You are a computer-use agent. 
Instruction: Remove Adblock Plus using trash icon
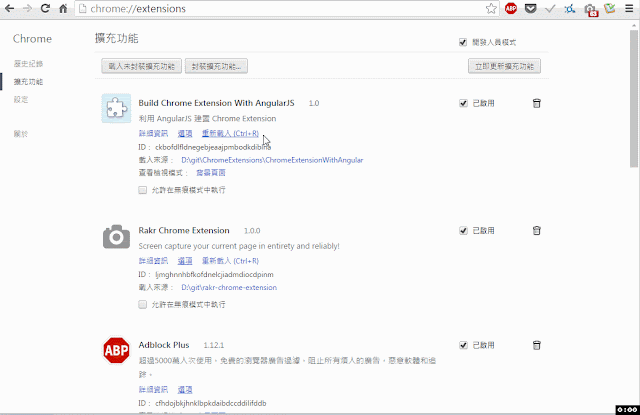coord(537,345)
